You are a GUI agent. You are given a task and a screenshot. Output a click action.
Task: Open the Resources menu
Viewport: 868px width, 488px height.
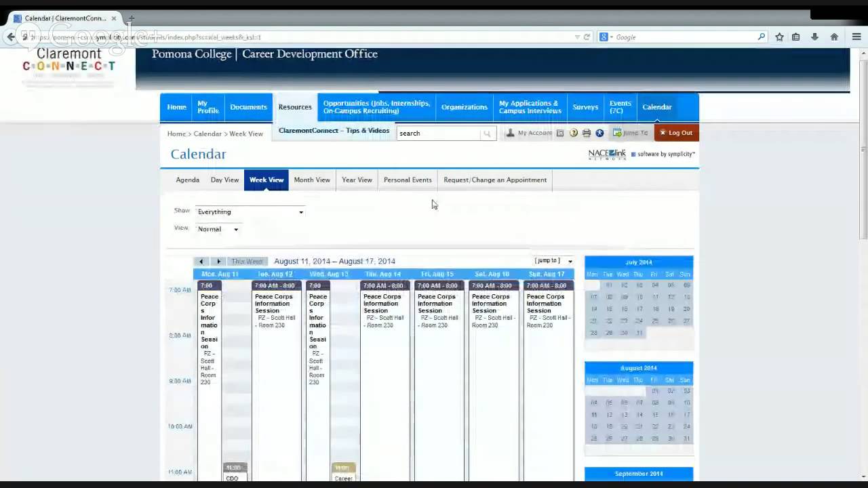[x=295, y=107]
